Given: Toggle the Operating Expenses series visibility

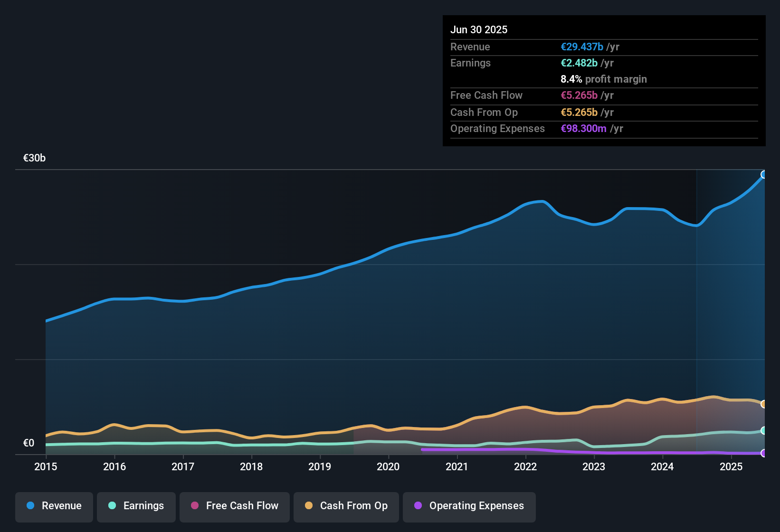Looking at the screenshot, I should pos(469,506).
